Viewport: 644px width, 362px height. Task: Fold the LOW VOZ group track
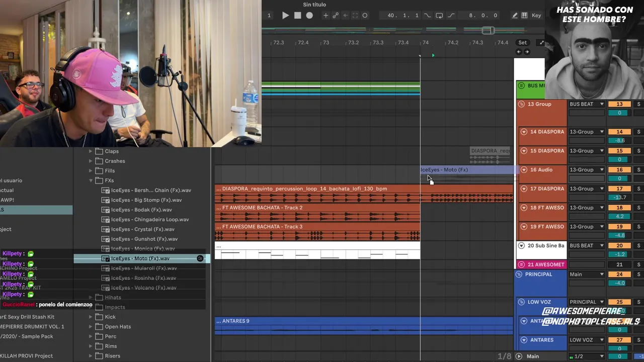click(521, 302)
